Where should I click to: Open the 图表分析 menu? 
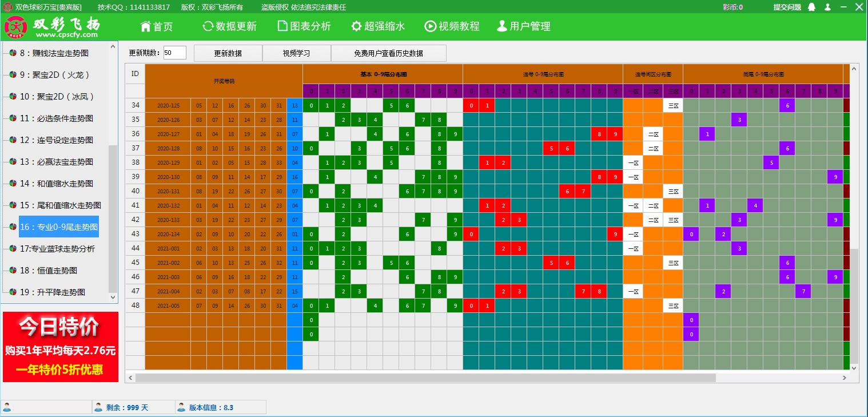303,26
